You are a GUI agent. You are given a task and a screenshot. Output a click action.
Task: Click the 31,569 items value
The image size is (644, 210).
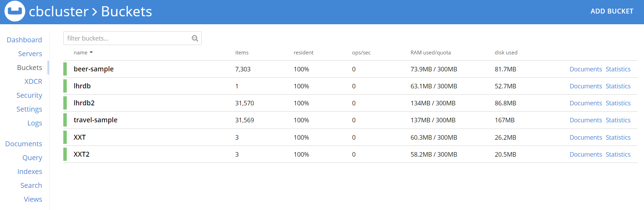(245, 120)
